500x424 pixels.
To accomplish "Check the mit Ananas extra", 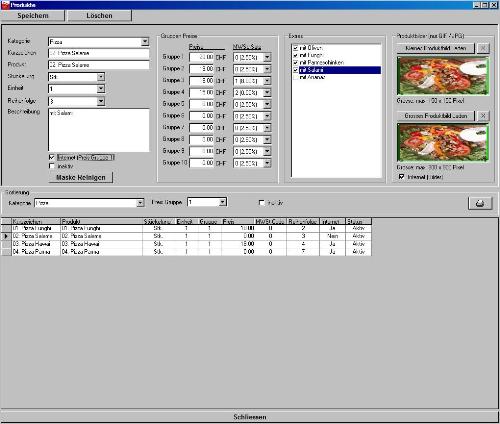I will coord(296,77).
